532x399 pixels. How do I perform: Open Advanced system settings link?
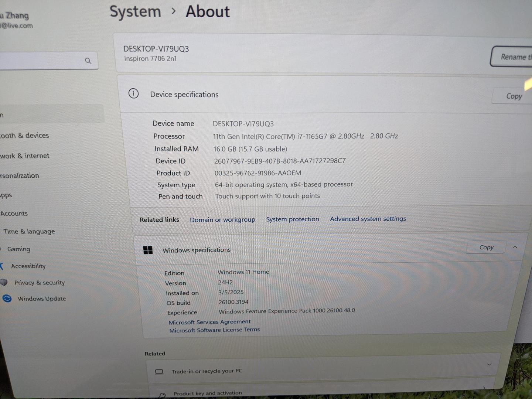point(368,219)
